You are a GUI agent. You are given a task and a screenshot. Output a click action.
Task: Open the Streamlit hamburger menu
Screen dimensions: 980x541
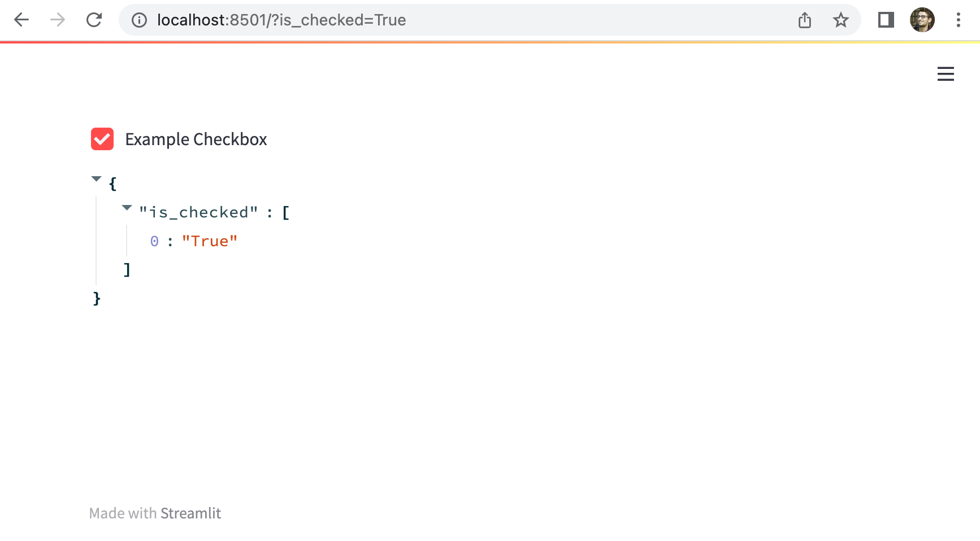coord(946,74)
